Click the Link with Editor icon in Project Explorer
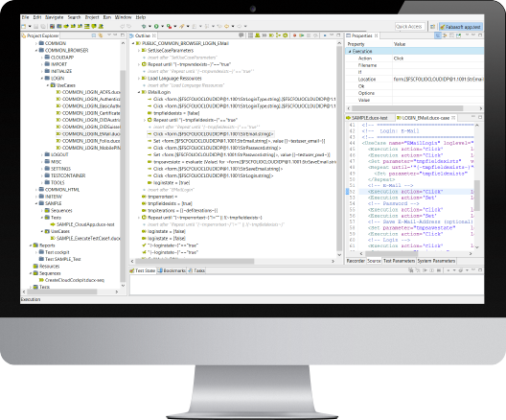 click(101, 35)
